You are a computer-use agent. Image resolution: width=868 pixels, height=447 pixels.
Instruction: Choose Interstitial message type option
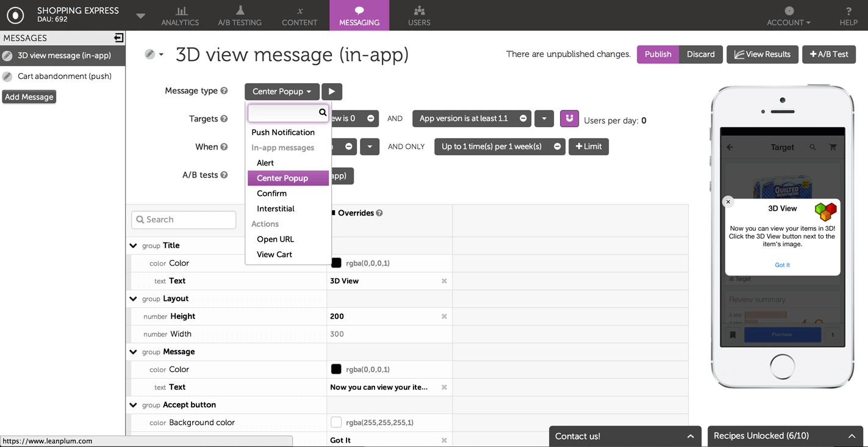(275, 209)
